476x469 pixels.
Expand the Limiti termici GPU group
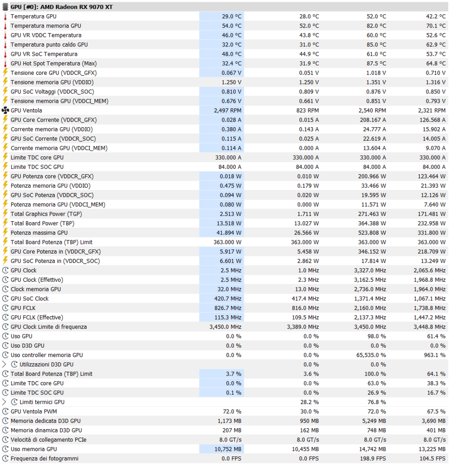coord(4,402)
